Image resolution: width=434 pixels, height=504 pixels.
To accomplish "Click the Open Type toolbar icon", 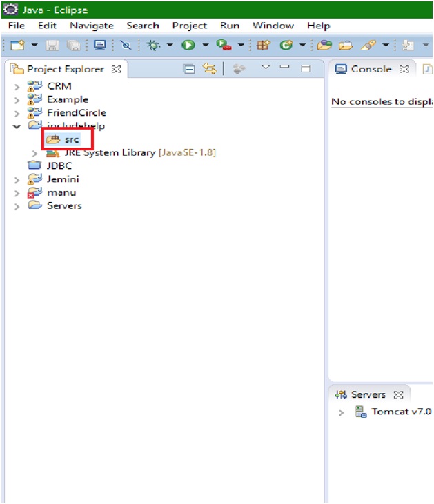I will tap(324, 45).
